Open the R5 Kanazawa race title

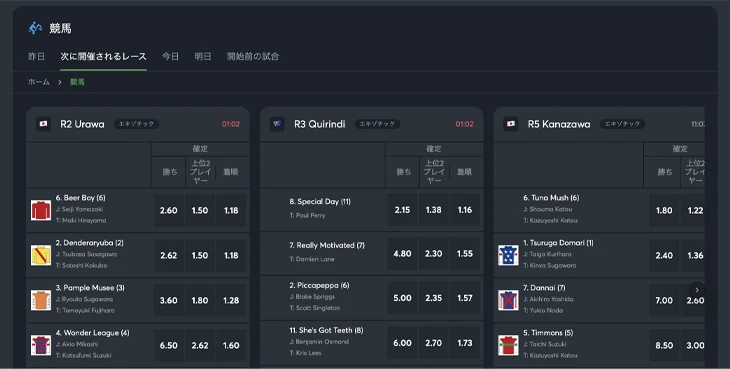pos(559,124)
